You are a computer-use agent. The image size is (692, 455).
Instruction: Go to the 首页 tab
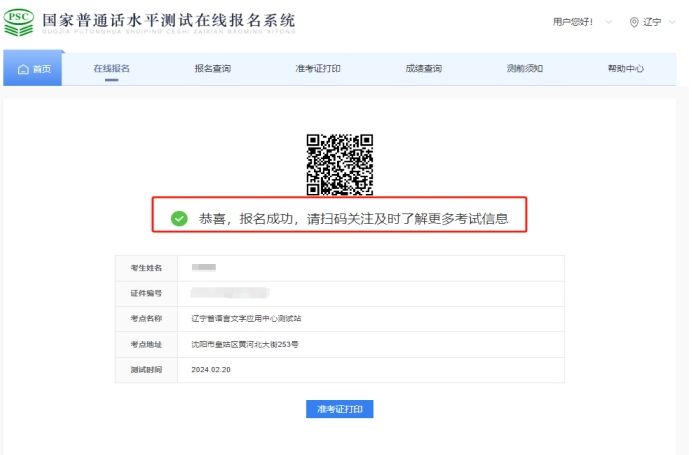coord(33,68)
